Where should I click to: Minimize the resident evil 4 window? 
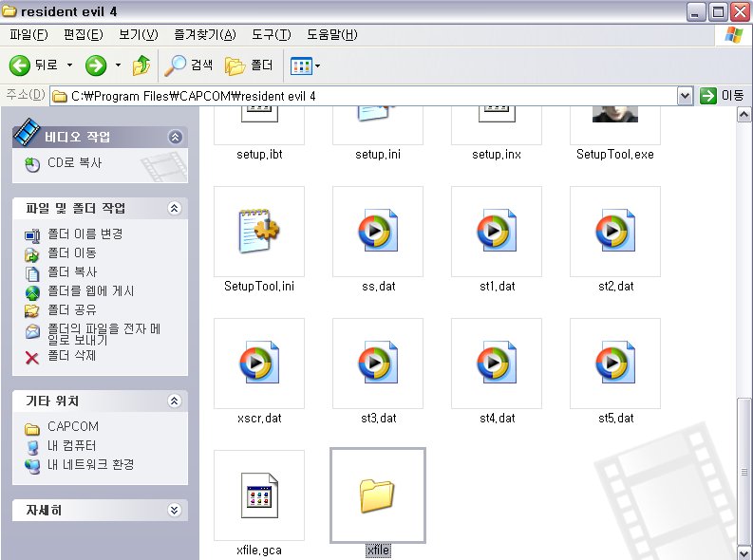(695, 11)
